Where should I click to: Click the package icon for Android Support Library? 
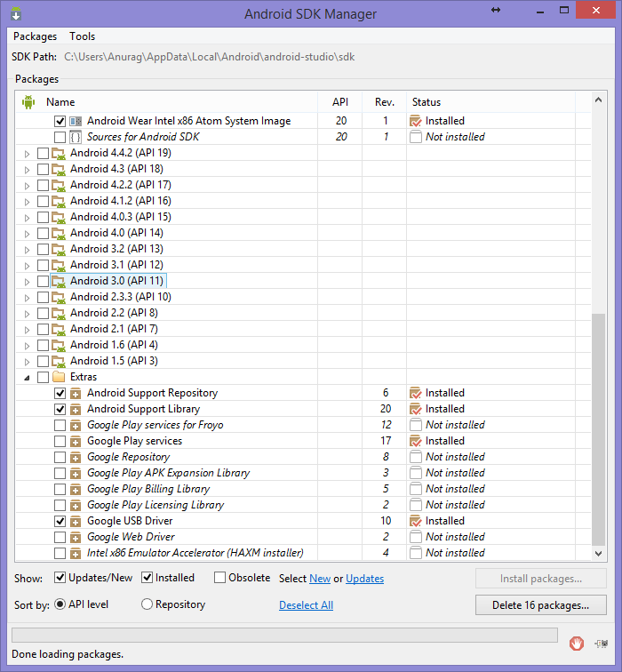(x=76, y=409)
